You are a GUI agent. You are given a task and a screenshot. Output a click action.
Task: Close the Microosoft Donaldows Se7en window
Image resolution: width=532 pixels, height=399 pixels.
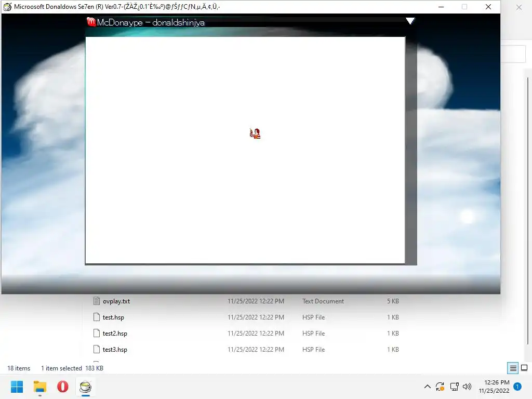pos(488,7)
